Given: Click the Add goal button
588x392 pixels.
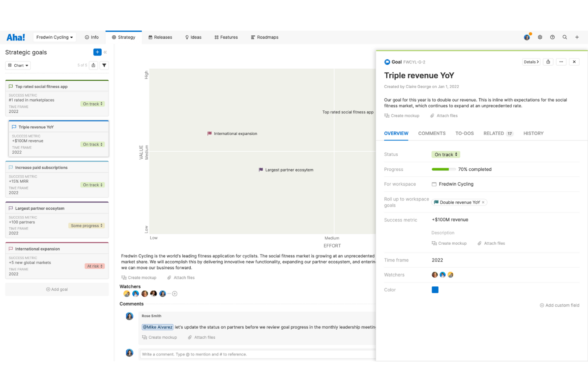Looking at the screenshot, I should click(x=57, y=290).
